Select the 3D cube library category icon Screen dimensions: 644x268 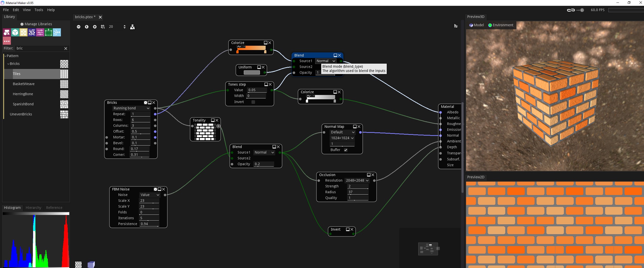click(x=15, y=32)
